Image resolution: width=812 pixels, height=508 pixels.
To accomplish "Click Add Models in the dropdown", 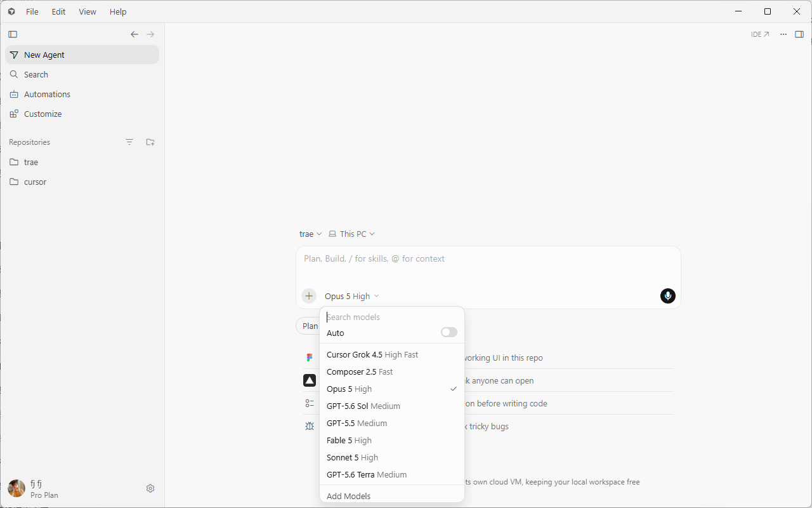I will coord(392,495).
